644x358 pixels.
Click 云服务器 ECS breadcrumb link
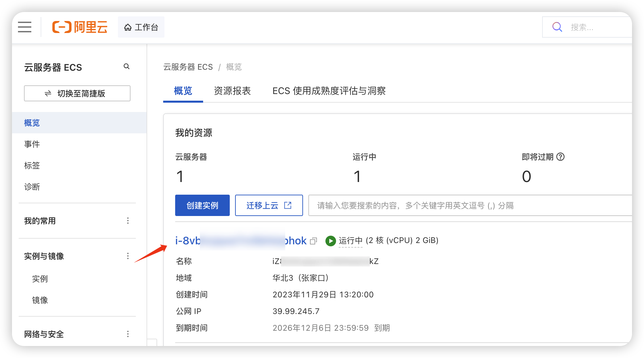click(188, 67)
